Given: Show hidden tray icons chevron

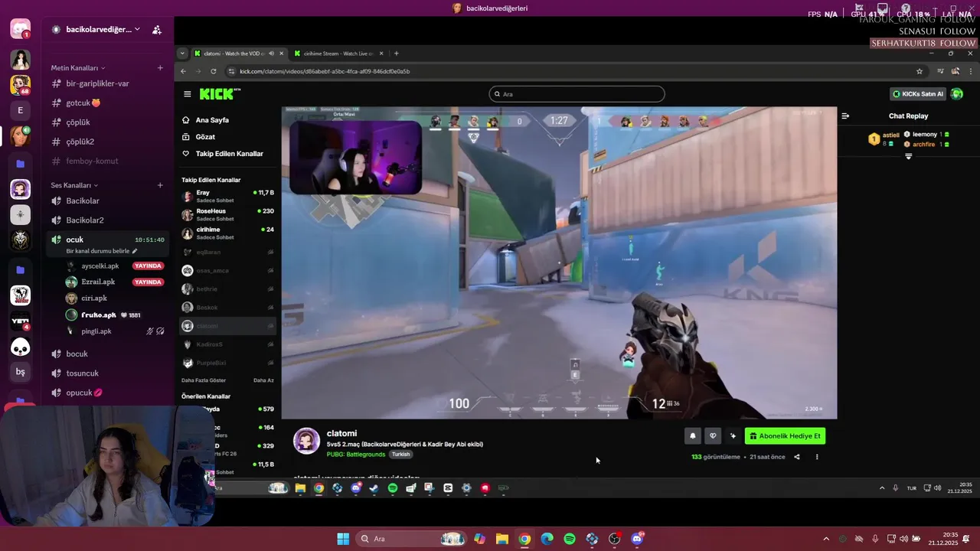Looking at the screenshot, I should pyautogui.click(x=826, y=539).
